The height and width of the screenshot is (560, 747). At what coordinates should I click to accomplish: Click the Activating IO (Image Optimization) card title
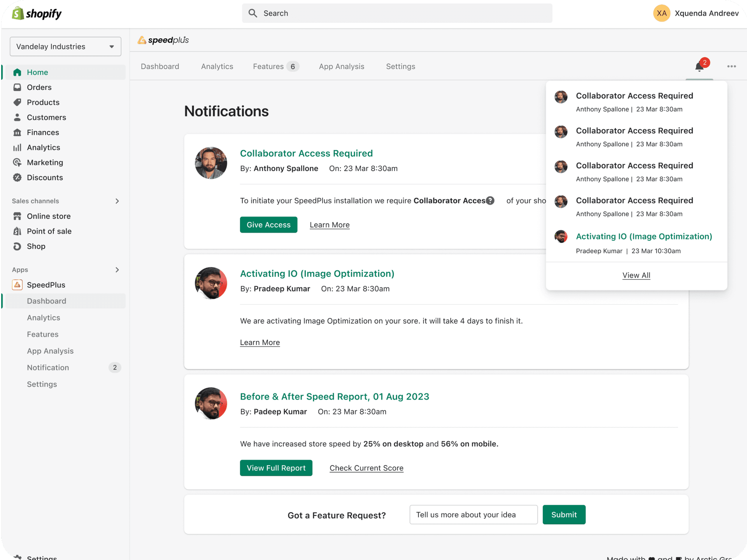[x=317, y=274]
